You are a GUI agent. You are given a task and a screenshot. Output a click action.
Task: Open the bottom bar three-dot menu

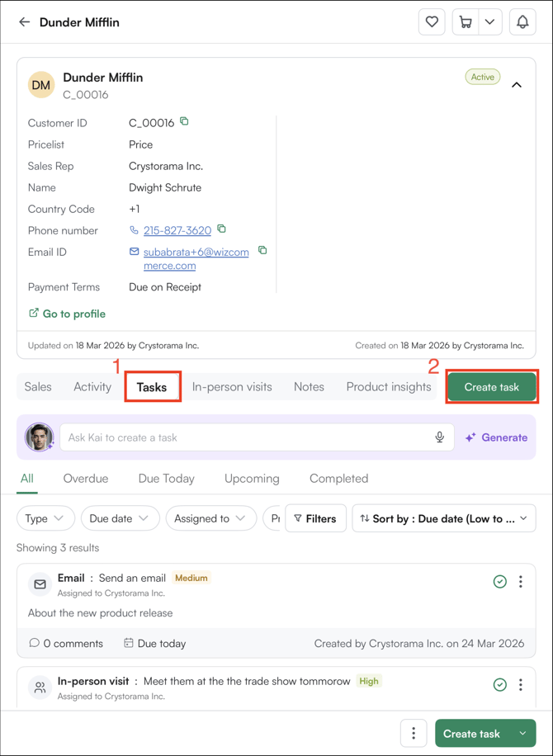(x=414, y=734)
